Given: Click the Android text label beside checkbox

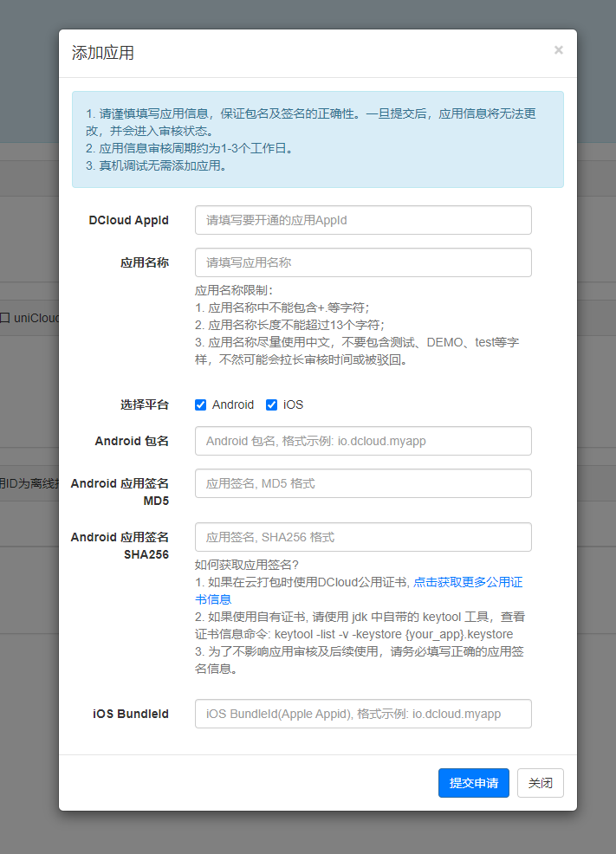Looking at the screenshot, I should (233, 404).
